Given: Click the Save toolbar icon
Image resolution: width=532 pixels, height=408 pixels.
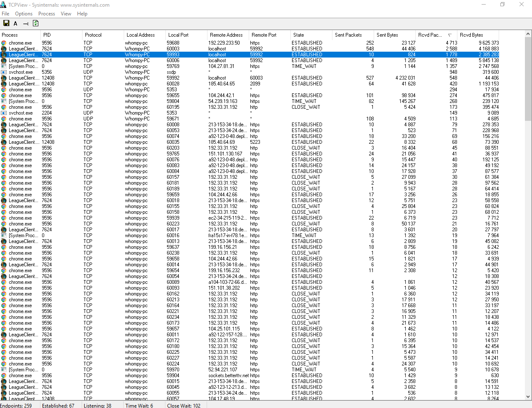Looking at the screenshot, I should click(x=6, y=23).
